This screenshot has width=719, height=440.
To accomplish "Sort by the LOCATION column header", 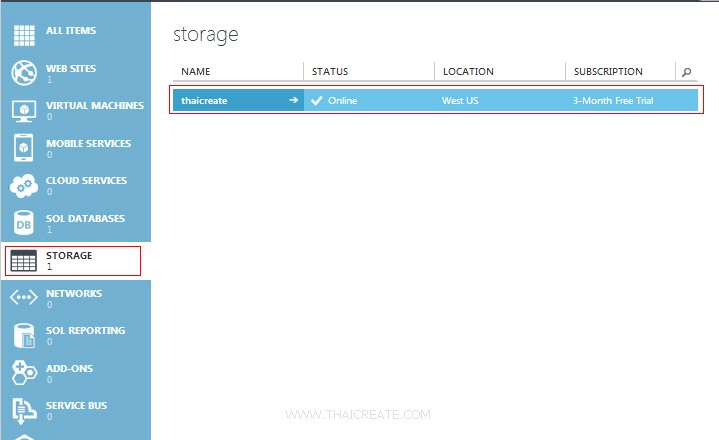I will [468, 72].
